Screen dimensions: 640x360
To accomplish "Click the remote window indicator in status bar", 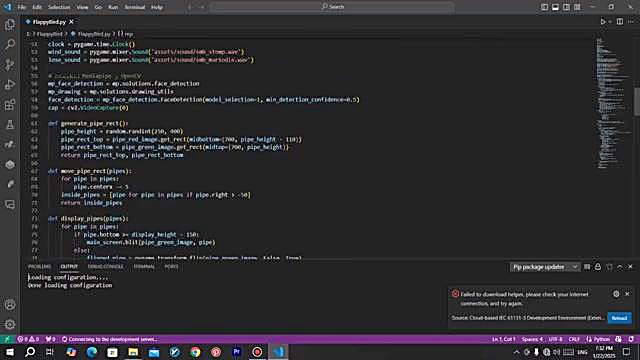I will 7,339.
